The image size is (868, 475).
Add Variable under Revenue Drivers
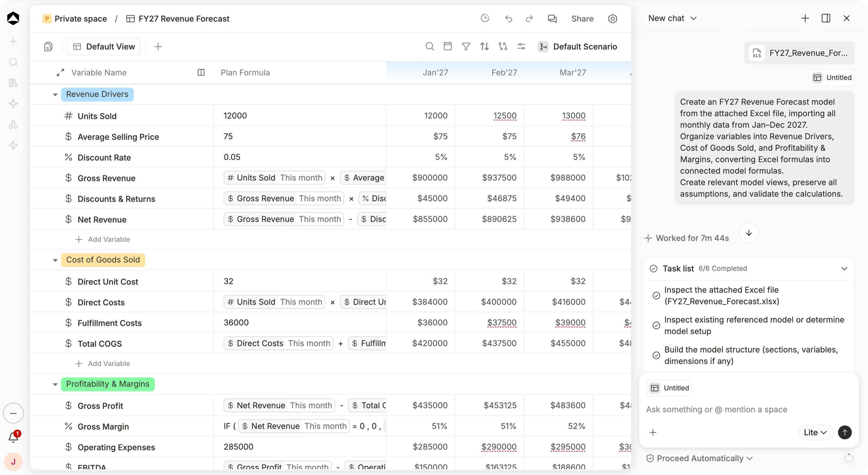pos(103,239)
